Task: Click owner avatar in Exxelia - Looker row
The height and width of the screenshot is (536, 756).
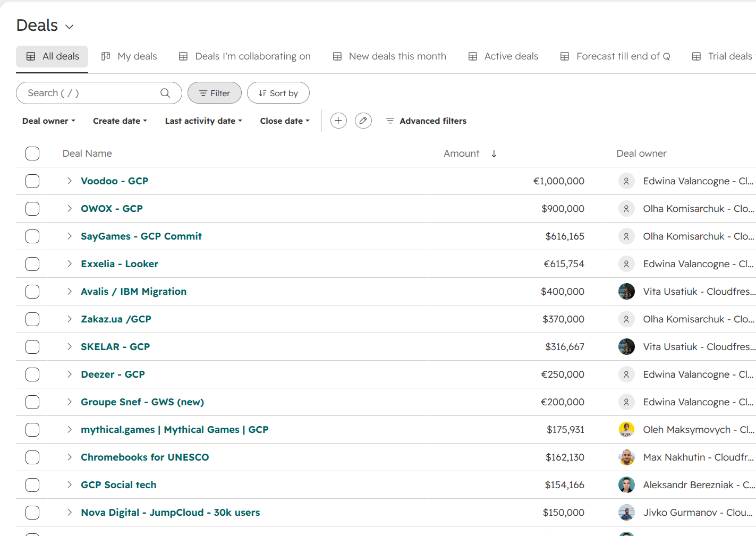Action: [x=626, y=264]
